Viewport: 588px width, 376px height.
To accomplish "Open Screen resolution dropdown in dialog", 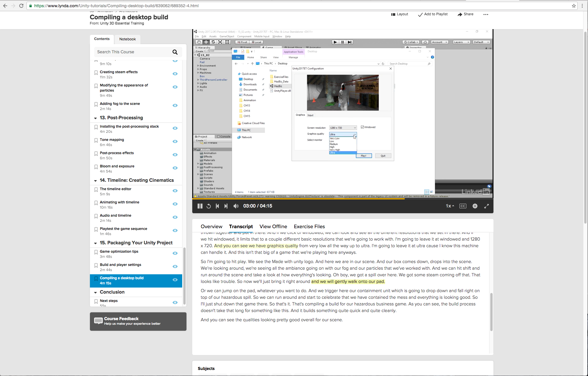I will 343,128.
